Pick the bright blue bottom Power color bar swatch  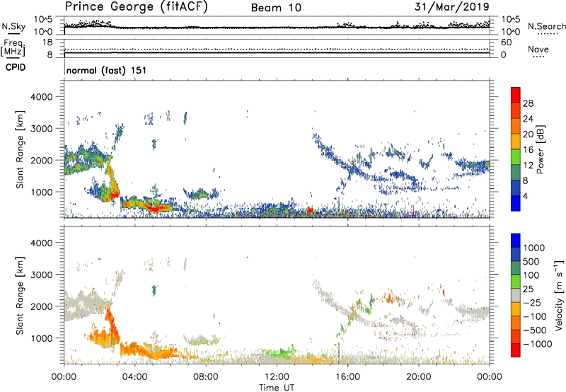[x=516, y=203]
